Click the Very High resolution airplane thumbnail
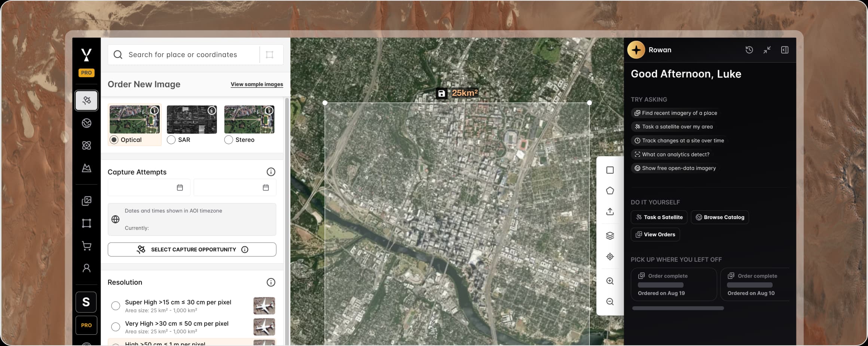Image resolution: width=868 pixels, height=346 pixels. tap(264, 327)
